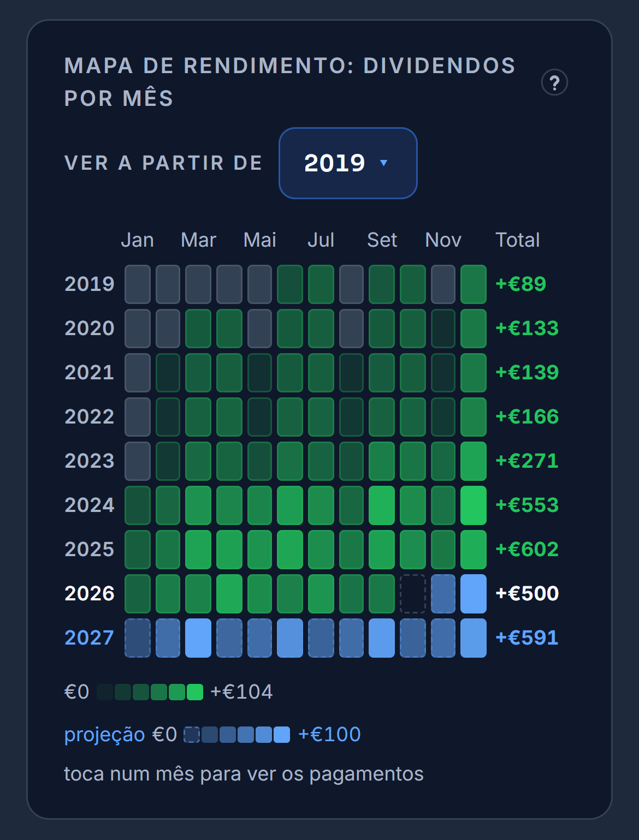639x840 pixels.
Task: Click the +€271 total for 2023
Action: [x=527, y=461]
